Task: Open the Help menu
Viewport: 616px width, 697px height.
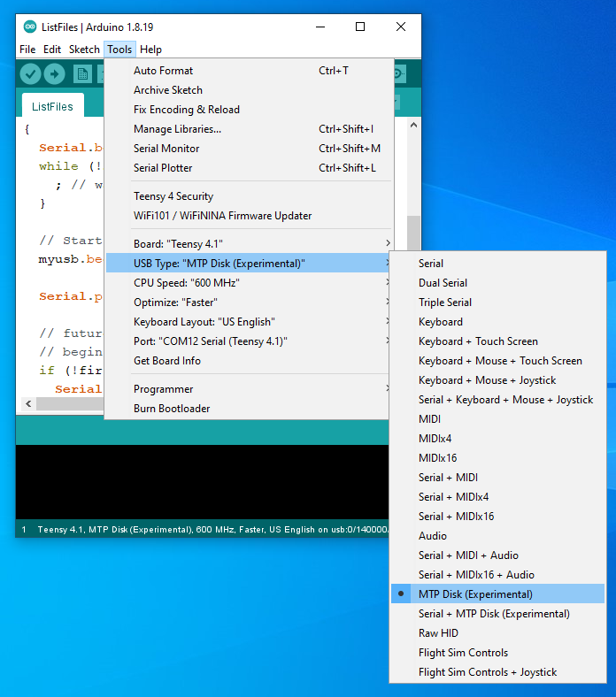Action: pos(150,50)
